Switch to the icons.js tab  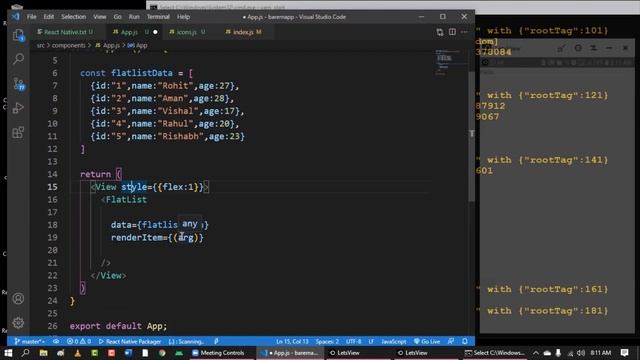click(x=187, y=32)
